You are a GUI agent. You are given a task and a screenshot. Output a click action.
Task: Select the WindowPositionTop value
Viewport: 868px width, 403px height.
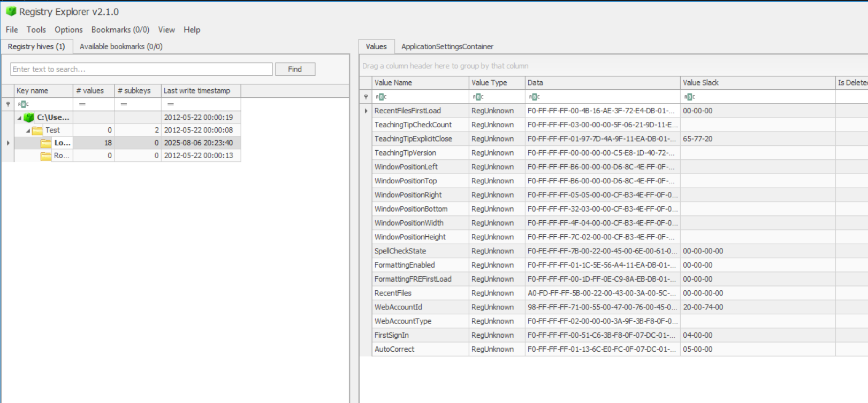406,181
